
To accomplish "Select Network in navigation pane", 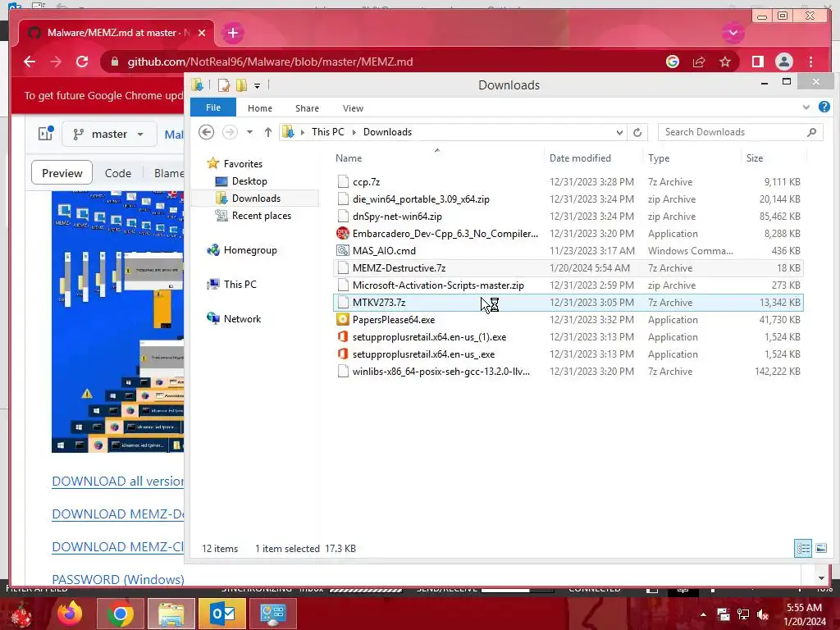I will [242, 319].
